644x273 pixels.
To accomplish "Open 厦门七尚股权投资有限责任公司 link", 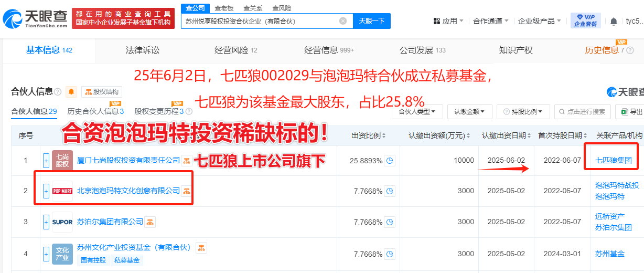I will 128,160.
